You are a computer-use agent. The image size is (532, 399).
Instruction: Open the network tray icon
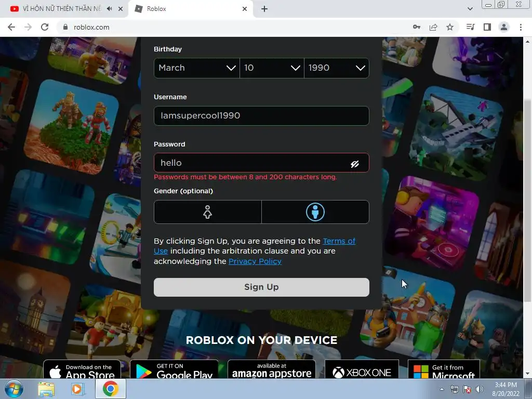tap(454, 390)
